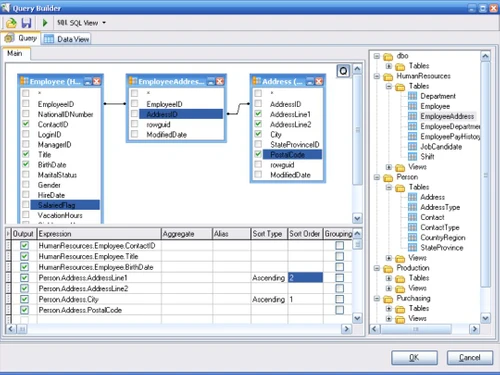Image resolution: width=500 pixels, height=375 pixels.
Task: Click the Sort Order cell showing 2
Action: (x=305, y=278)
